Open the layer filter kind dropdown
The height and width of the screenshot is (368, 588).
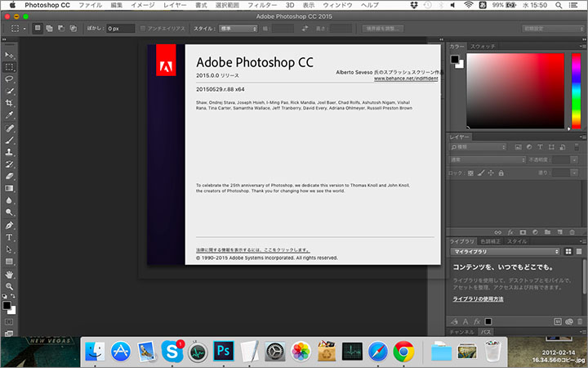(478, 147)
